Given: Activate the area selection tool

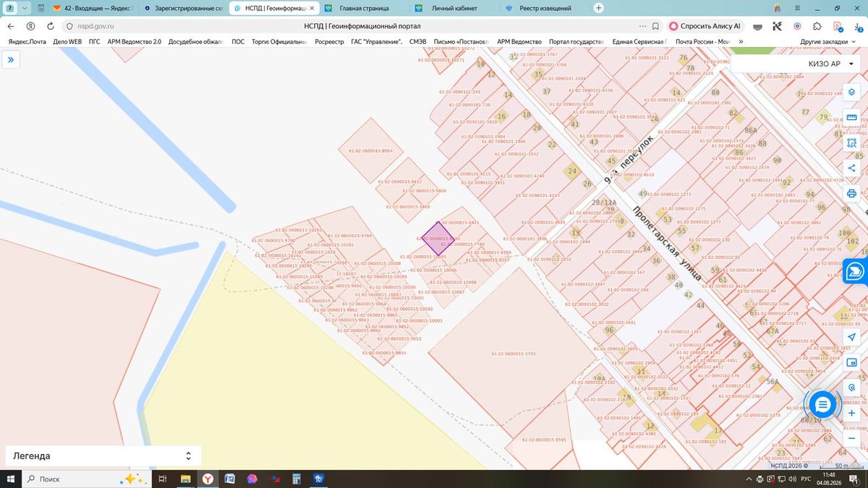Looking at the screenshot, I should point(851,143).
